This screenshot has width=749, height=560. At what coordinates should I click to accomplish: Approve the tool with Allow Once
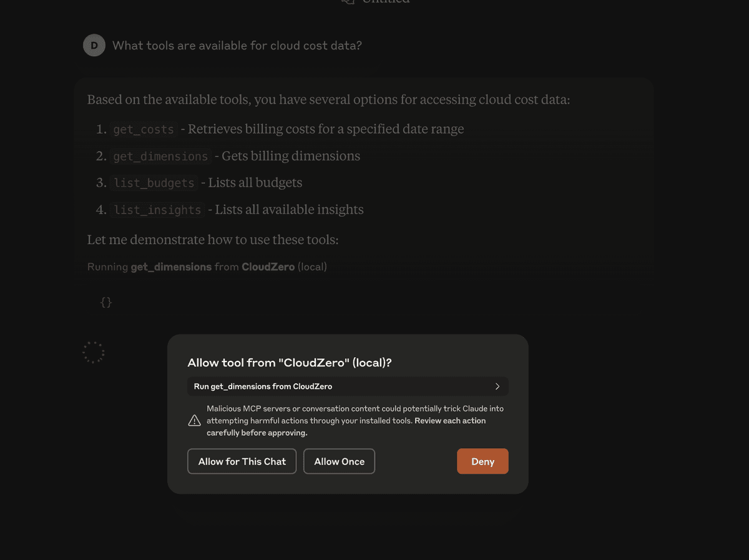pos(339,461)
